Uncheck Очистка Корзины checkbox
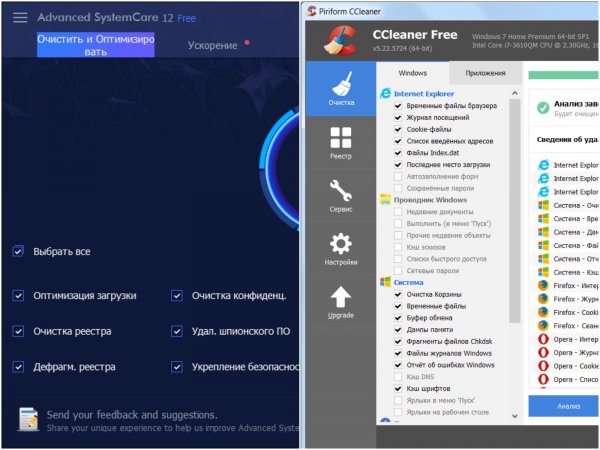 pyautogui.click(x=398, y=294)
